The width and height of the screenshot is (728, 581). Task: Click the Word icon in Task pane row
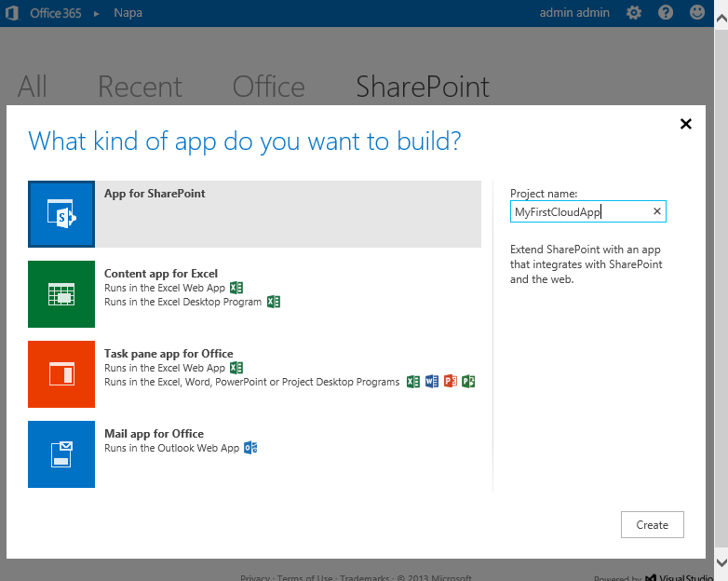(432, 382)
